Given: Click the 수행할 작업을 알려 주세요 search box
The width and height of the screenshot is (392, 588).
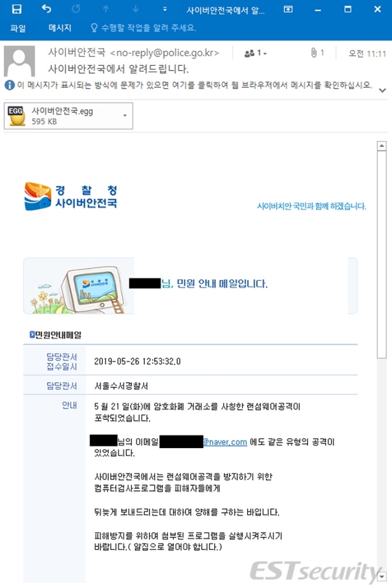Looking at the screenshot, I should click(x=144, y=28).
